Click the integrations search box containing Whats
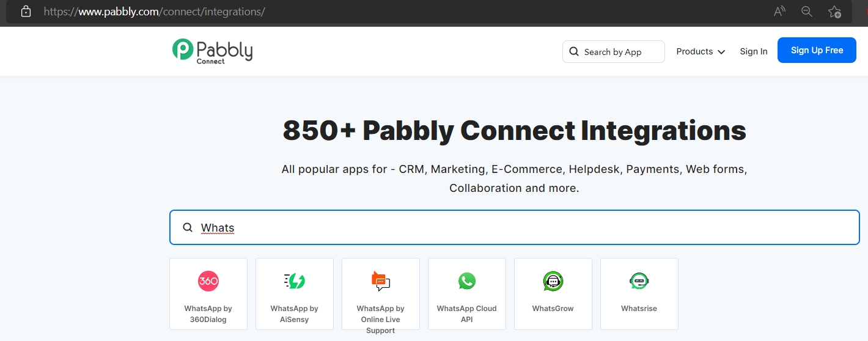The image size is (868, 341). point(515,227)
